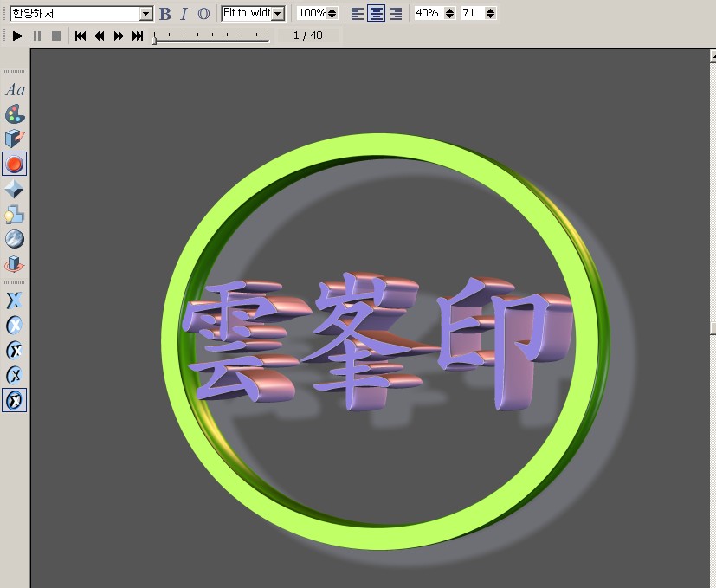716x588 pixels.
Task: Open the Animation options rotating cube icon
Action: 15,264
